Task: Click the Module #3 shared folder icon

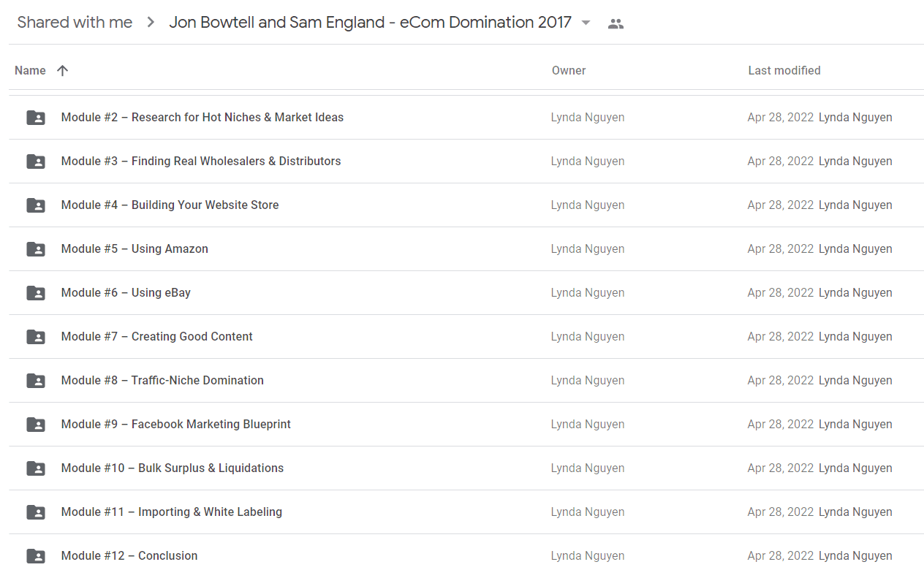Action: 36,161
